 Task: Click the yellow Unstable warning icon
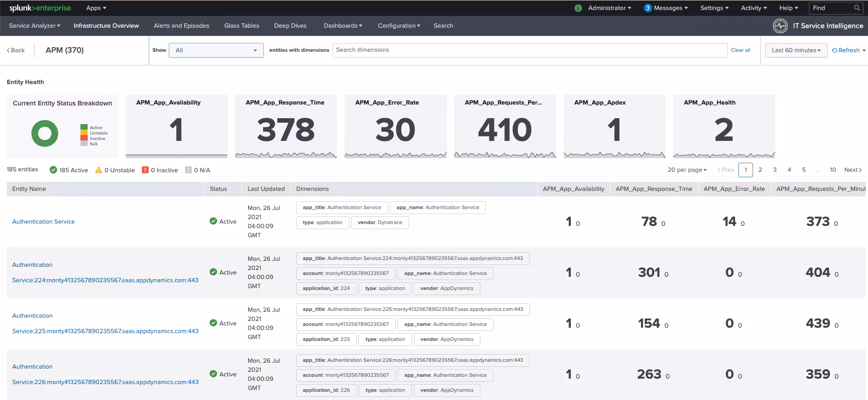[x=99, y=170]
